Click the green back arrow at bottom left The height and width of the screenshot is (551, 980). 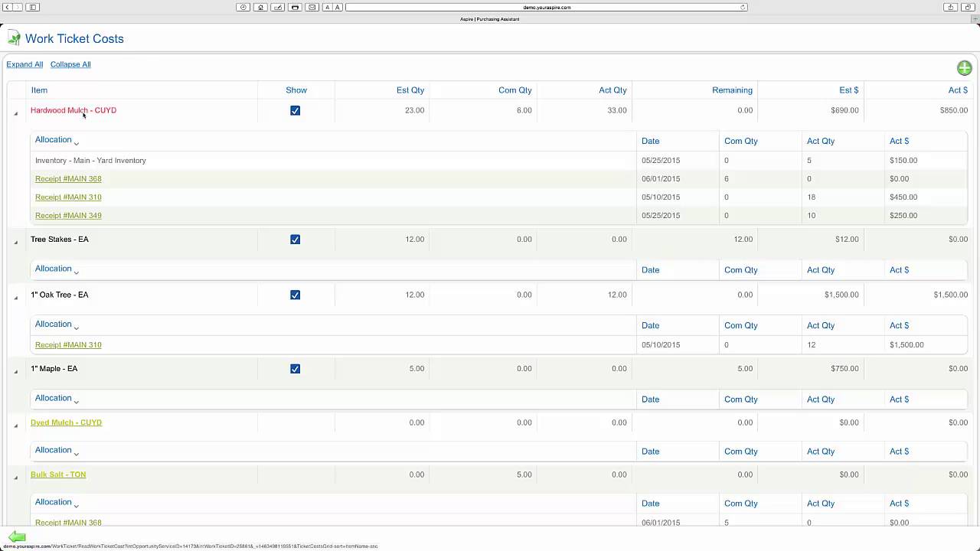[17, 537]
